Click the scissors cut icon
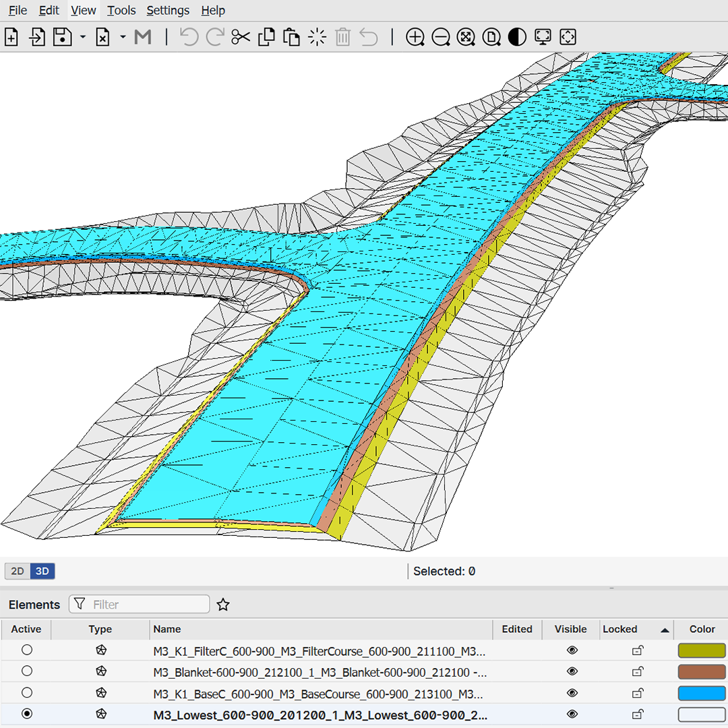Viewport: 728px width, 728px height. (x=241, y=37)
